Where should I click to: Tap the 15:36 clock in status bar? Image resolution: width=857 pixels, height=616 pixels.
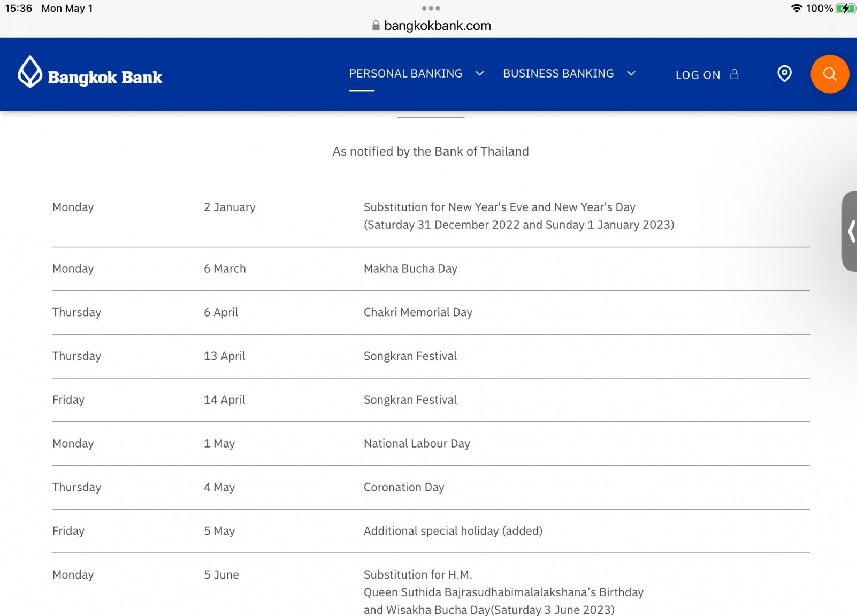pyautogui.click(x=19, y=8)
